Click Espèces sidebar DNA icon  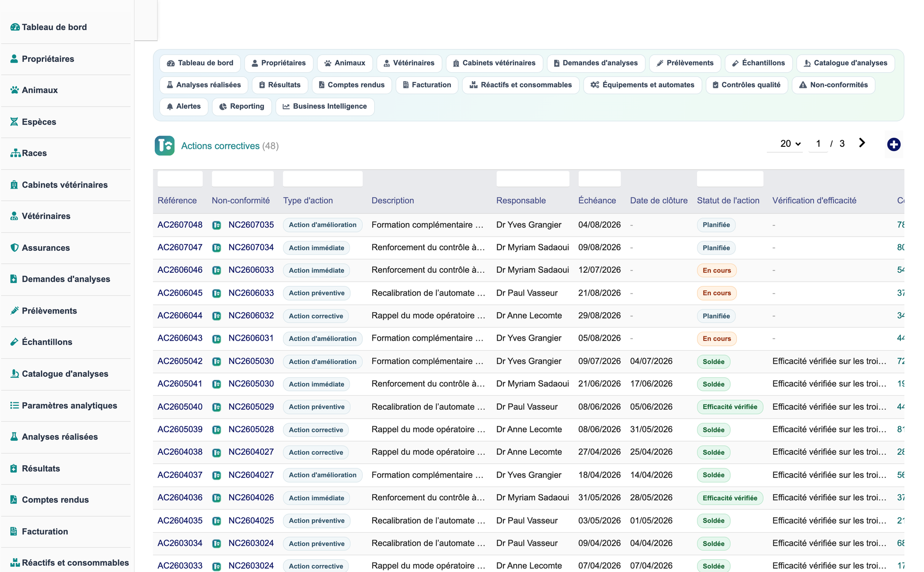[14, 122]
